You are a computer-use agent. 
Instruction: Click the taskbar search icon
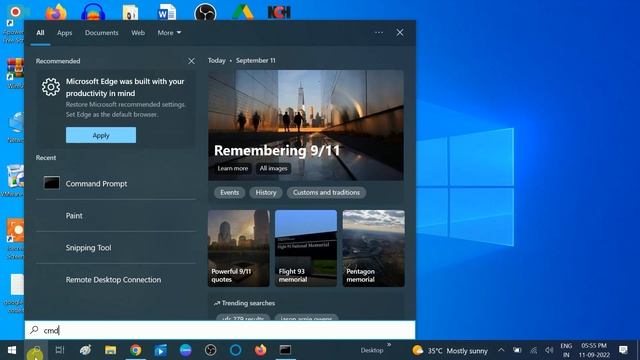(36, 350)
